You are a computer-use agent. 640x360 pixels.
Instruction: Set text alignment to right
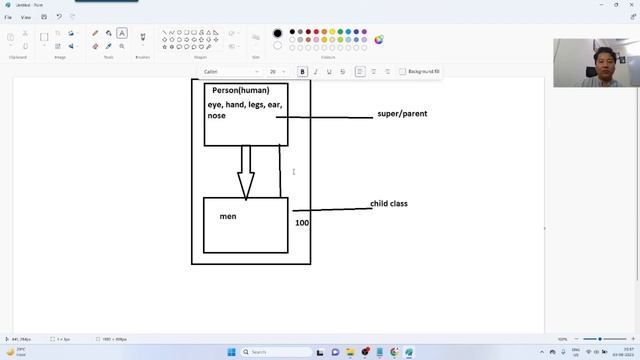387,72
